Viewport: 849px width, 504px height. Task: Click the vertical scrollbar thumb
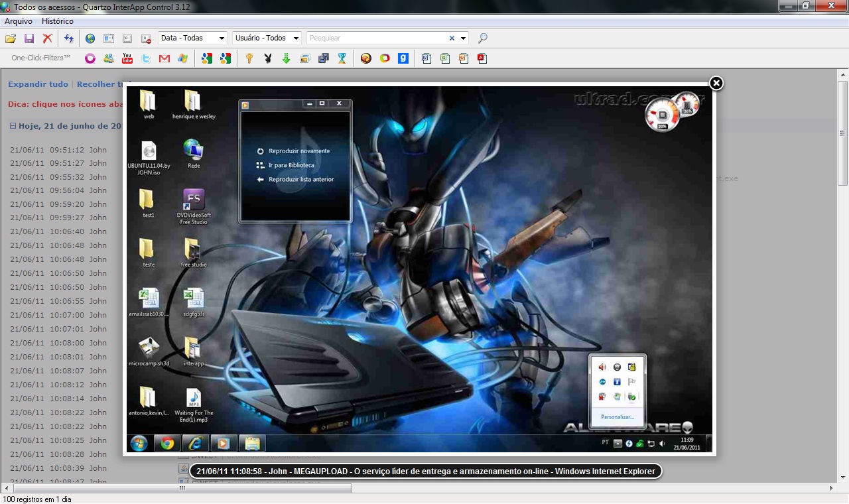(x=843, y=132)
